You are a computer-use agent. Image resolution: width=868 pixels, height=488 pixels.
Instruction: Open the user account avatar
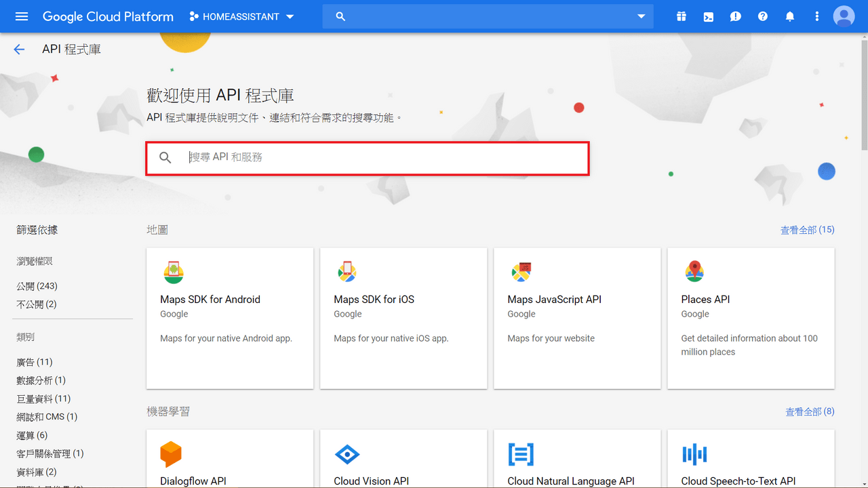pyautogui.click(x=844, y=16)
